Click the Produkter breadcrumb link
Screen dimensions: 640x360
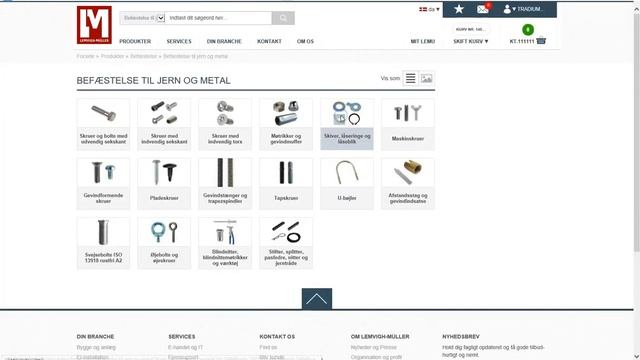(x=112, y=56)
